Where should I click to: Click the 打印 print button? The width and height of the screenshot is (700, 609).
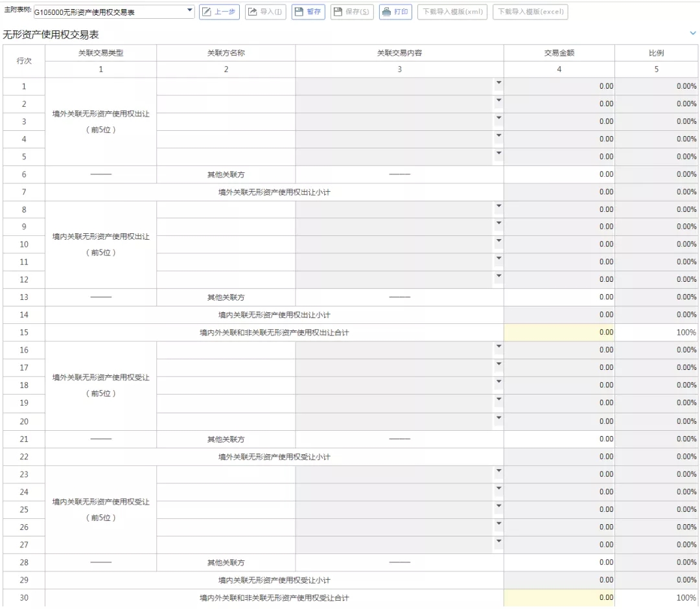point(395,12)
